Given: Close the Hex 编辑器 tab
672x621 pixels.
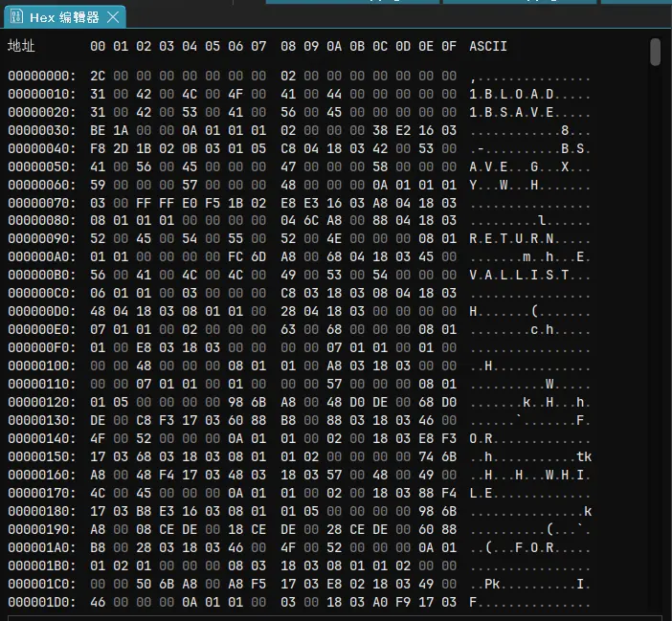Looking at the screenshot, I should (113, 17).
